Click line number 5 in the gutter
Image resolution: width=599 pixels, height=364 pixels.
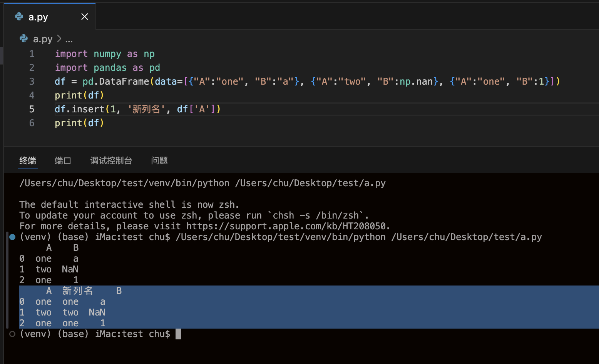pos(32,109)
